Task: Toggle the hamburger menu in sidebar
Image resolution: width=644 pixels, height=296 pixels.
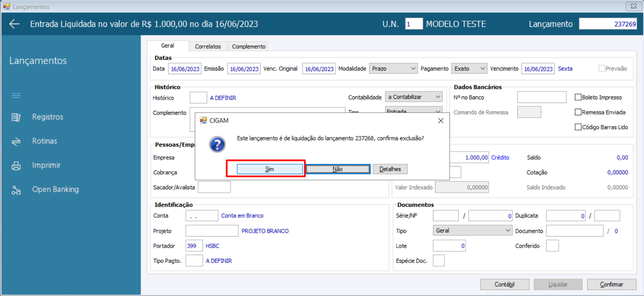Action: (16, 95)
